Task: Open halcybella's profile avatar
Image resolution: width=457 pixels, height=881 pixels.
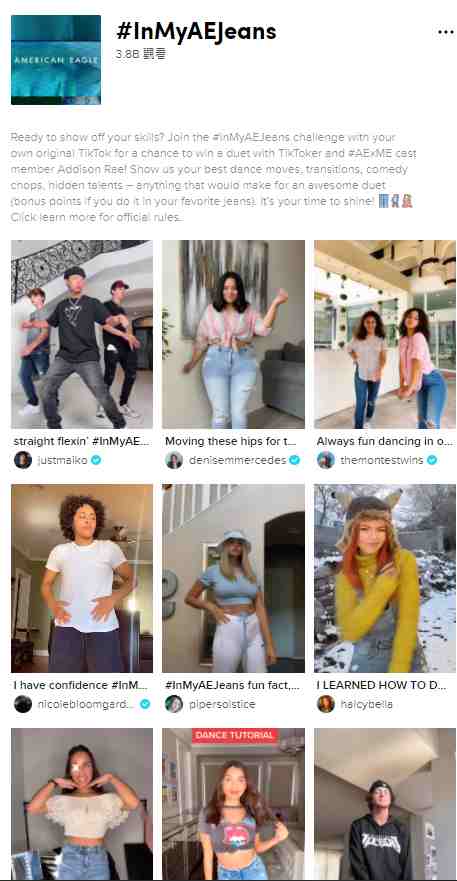Action: pos(326,704)
